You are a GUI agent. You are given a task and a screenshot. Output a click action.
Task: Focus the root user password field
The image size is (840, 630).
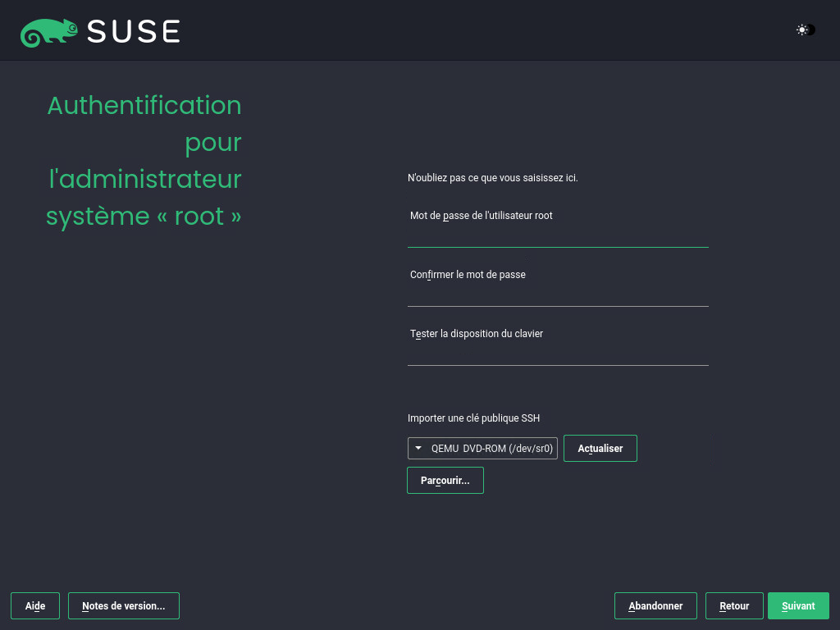pos(558,235)
